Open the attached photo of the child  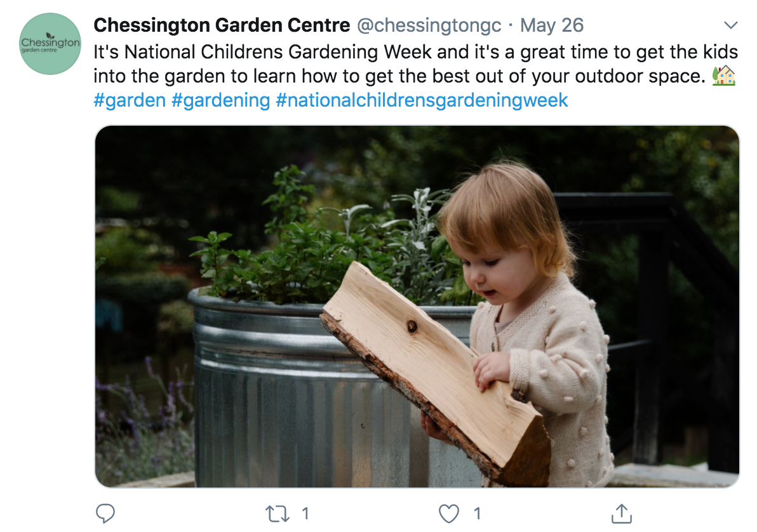coord(417,307)
